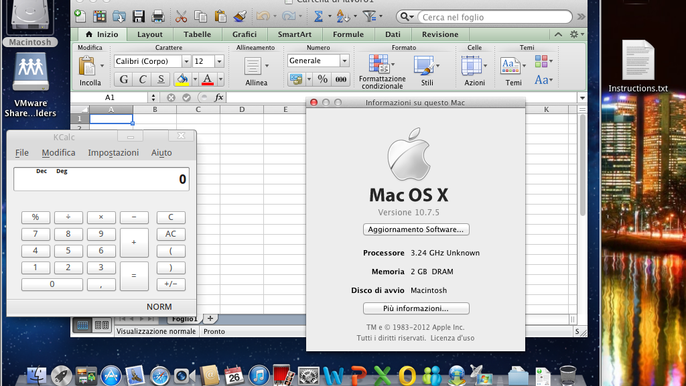686x386 pixels.
Task: Click Più informazioni button
Action: (416, 309)
